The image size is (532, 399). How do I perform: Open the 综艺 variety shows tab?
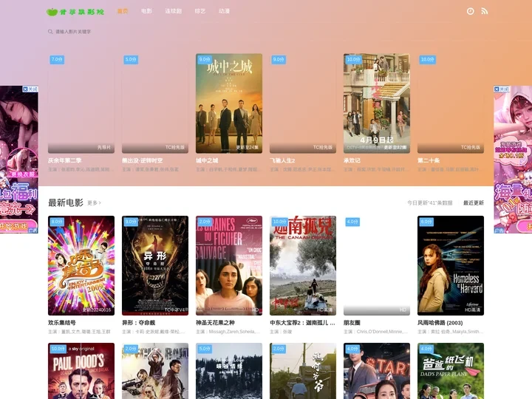tap(200, 11)
